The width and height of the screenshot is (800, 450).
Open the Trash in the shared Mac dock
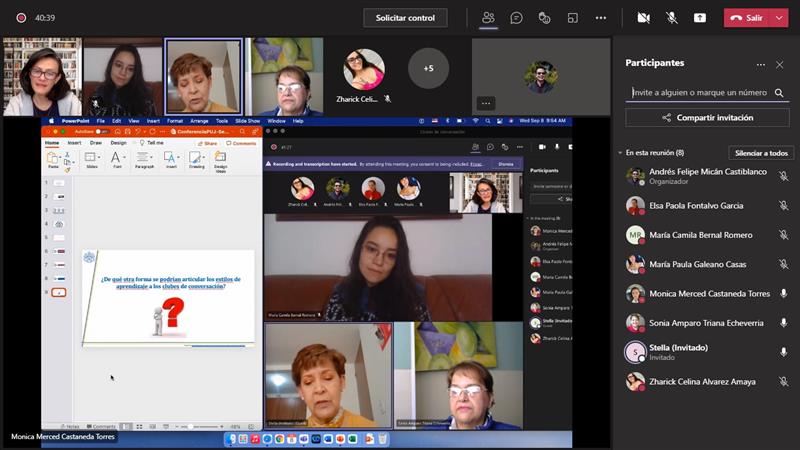(383, 439)
